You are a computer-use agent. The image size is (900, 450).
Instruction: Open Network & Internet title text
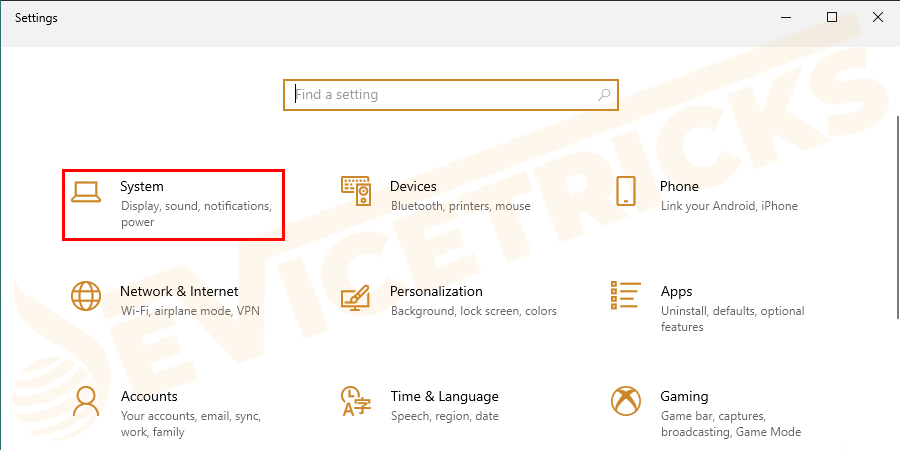(179, 291)
